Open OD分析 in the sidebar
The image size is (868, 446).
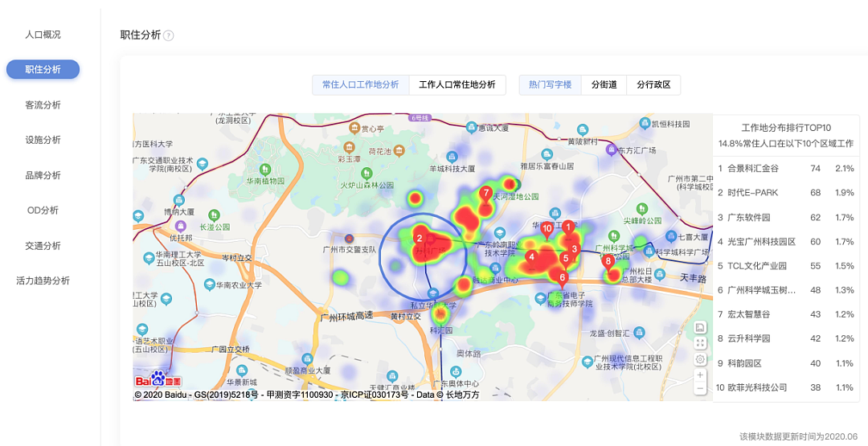click(43, 211)
